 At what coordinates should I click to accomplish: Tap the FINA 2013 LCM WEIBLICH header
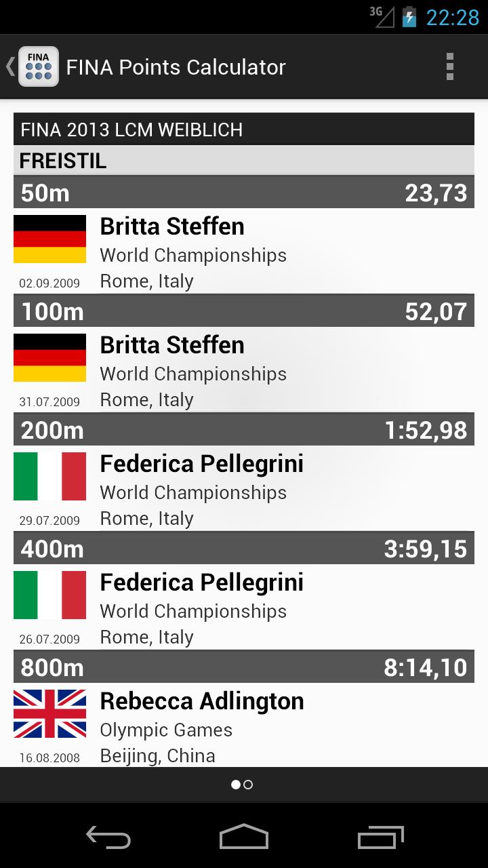pos(244,129)
